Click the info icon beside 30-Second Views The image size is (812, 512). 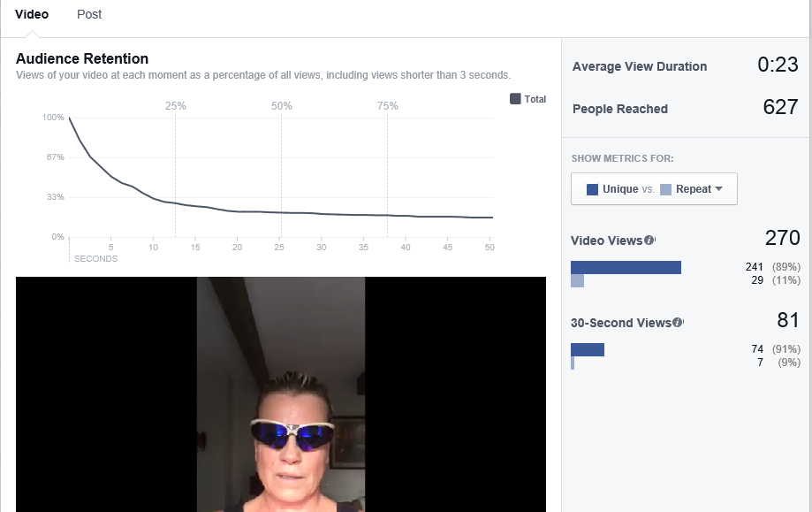point(677,323)
